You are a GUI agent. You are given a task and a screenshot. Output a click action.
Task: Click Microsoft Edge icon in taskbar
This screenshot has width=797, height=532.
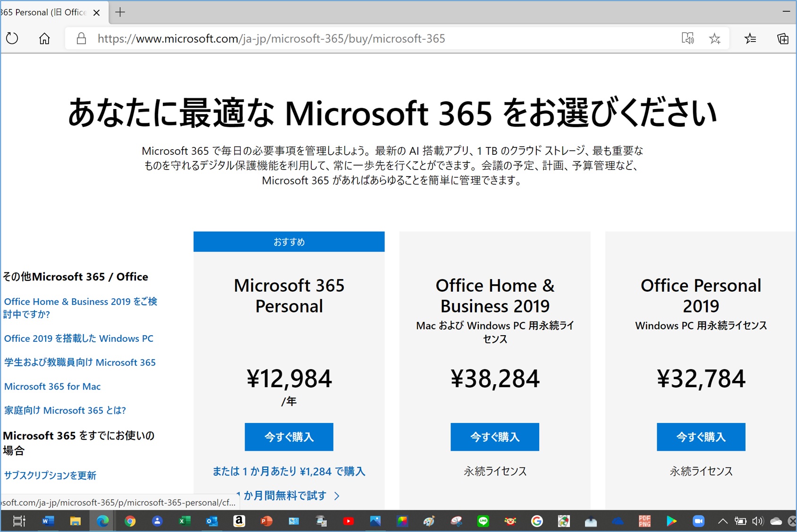(x=102, y=521)
